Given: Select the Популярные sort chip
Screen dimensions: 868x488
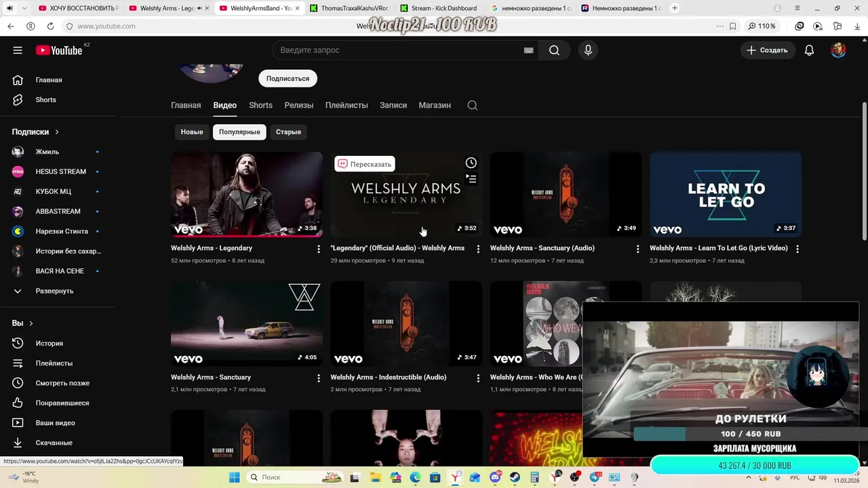Looking at the screenshot, I should click(239, 131).
